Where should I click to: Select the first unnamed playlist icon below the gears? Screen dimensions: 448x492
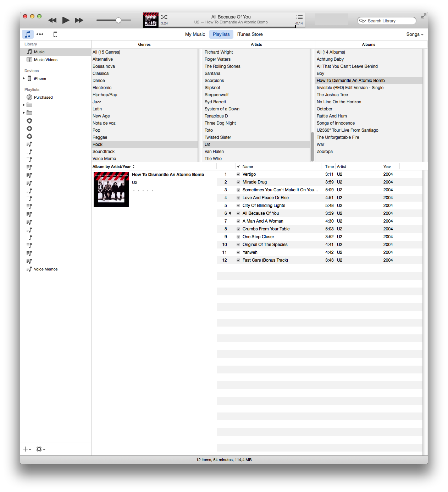click(29, 144)
